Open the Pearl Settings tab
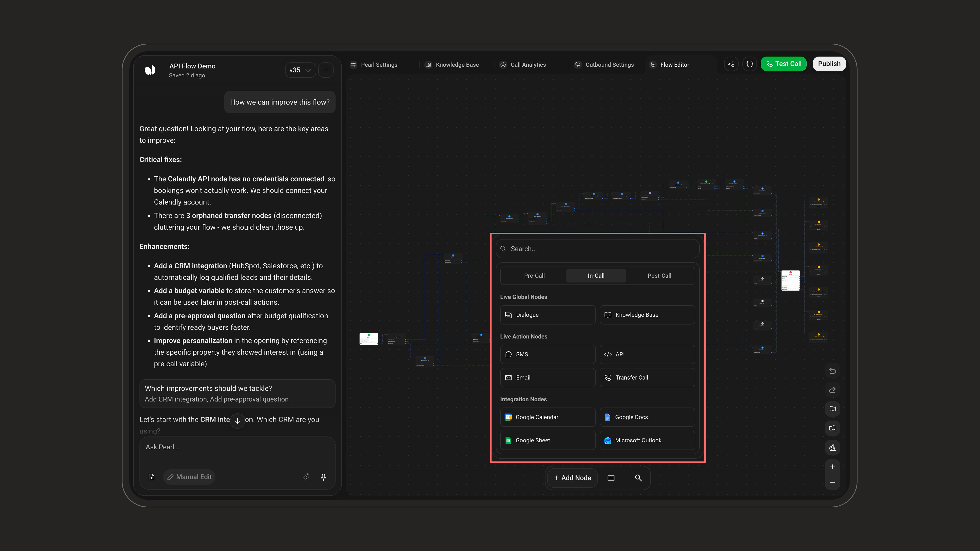Screen dimensions: 980x551 374,65
